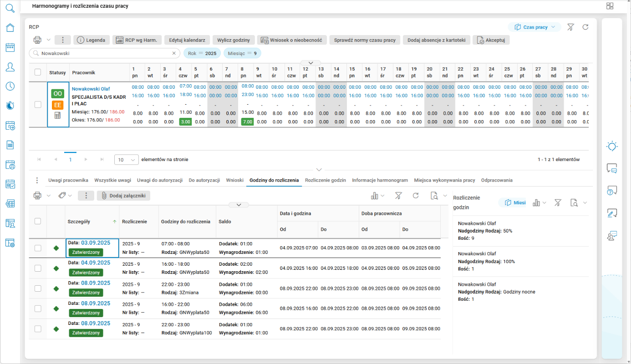Switch to the Rozliczenie godzin tab
This screenshot has width=631, height=364.
(x=325, y=180)
